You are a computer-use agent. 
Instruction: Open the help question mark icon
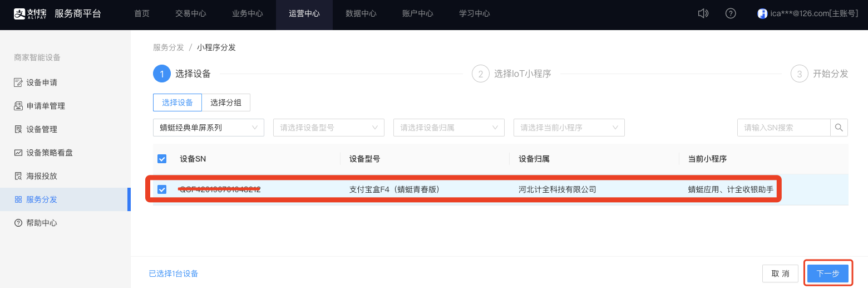(731, 13)
